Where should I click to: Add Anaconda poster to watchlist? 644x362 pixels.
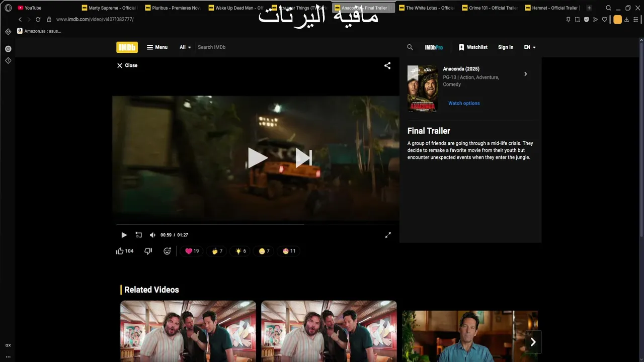tap(413, 71)
